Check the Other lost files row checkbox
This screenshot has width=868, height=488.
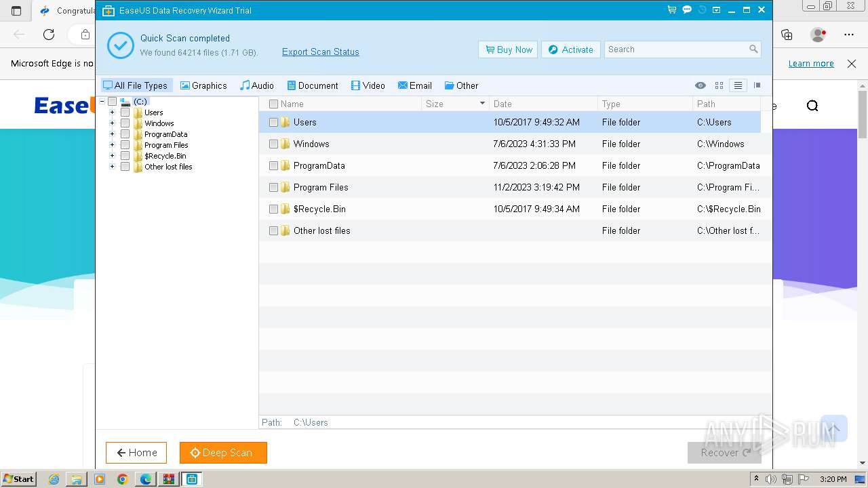(x=273, y=231)
